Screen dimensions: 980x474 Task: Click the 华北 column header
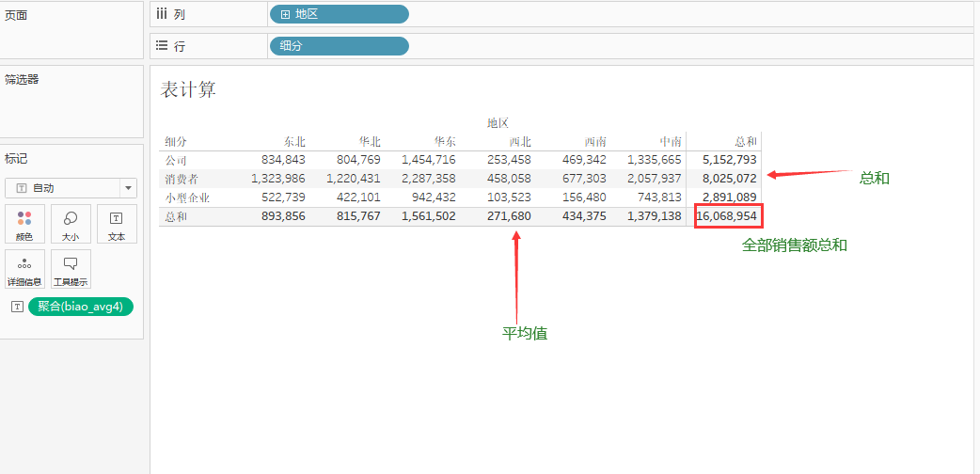(369, 142)
